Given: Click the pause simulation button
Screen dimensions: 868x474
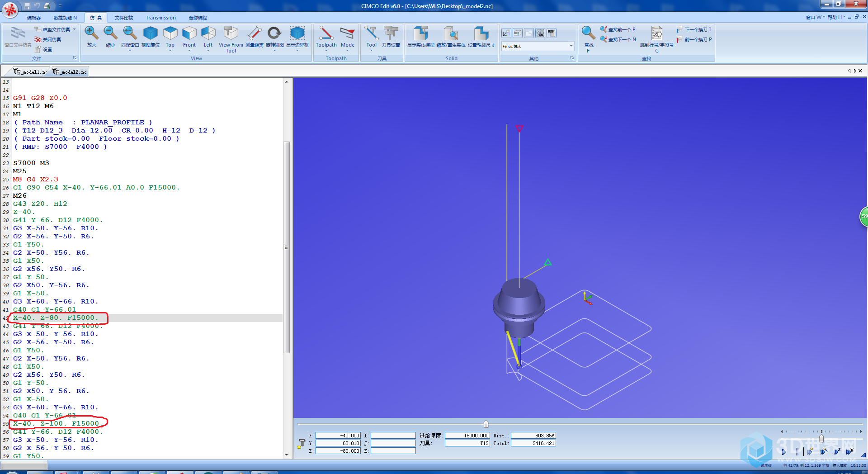Looking at the screenshot, I should coord(797,451).
